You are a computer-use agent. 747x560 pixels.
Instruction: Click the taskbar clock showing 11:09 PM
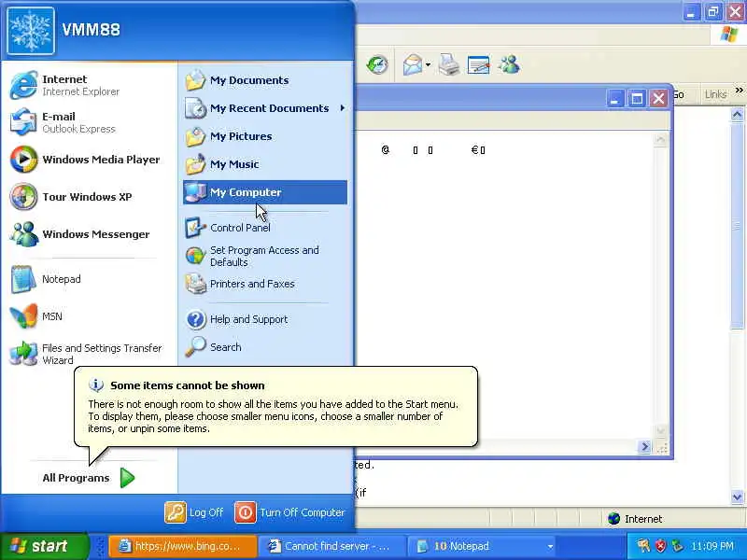pyautogui.click(x=712, y=546)
